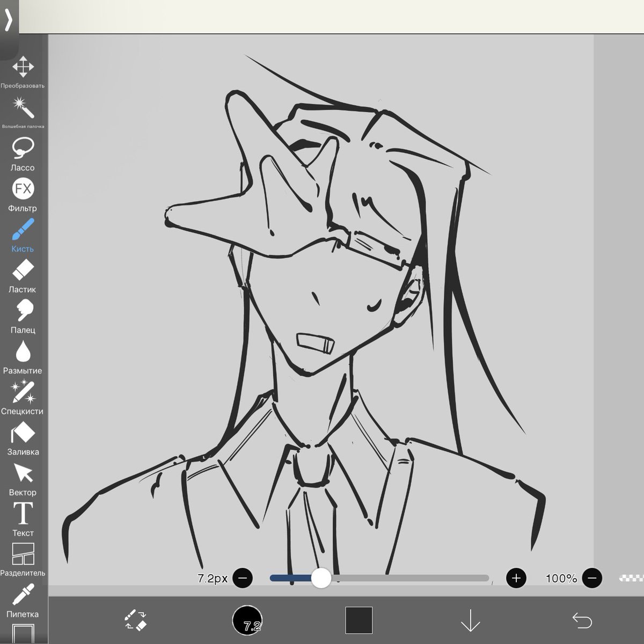The image size is (644, 644).
Task: Open the black color swatch picker
Action: (358, 620)
